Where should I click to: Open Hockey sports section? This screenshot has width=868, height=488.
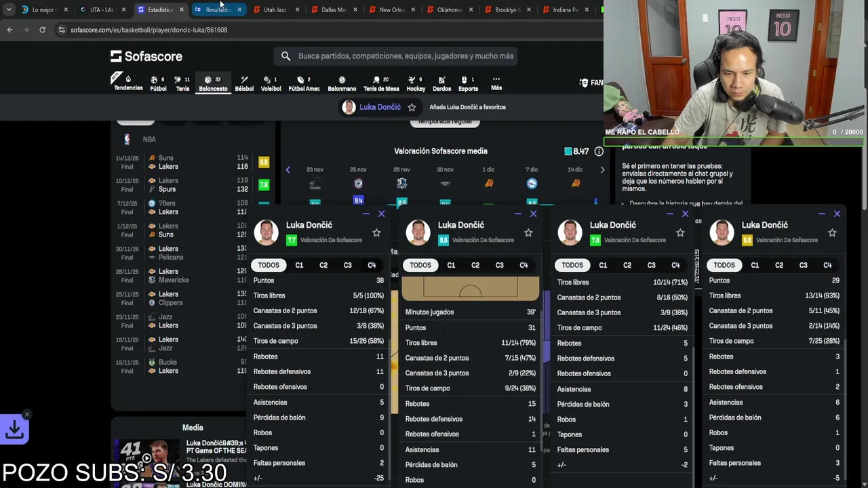tap(416, 83)
